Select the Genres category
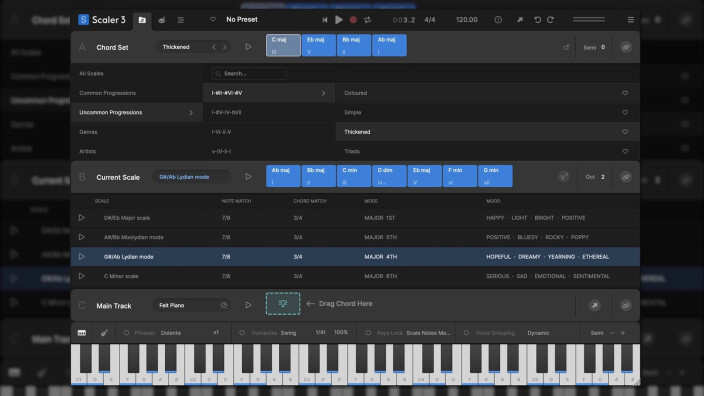This screenshot has width=704, height=396. pyautogui.click(x=136, y=132)
